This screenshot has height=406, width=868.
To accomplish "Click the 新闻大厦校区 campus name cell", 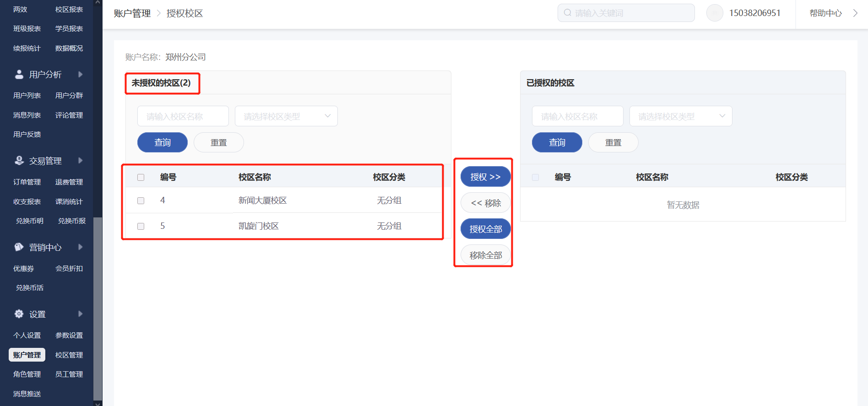I will [262, 200].
